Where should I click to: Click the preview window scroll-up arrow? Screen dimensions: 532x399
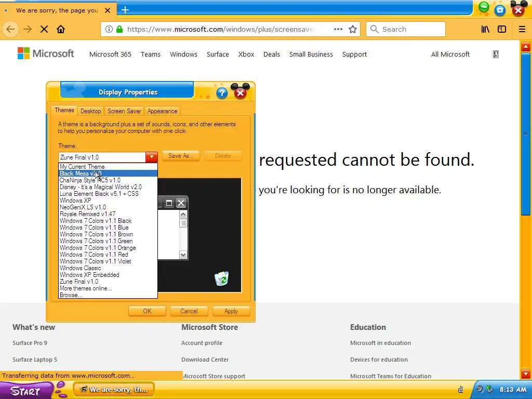pyautogui.click(x=183, y=215)
